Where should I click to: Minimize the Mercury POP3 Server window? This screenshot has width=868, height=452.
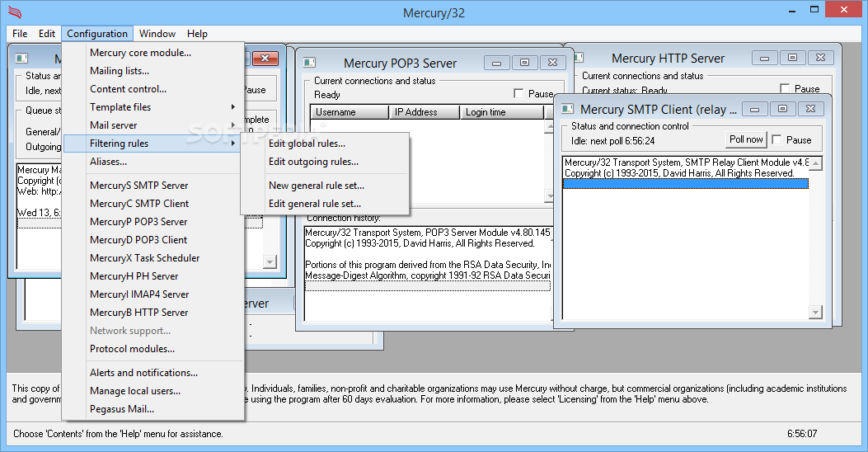496,63
